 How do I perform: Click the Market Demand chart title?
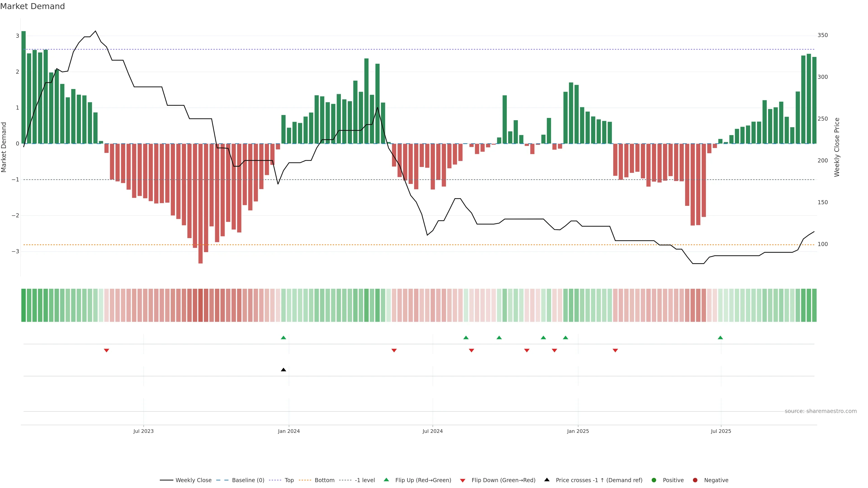tap(32, 6)
